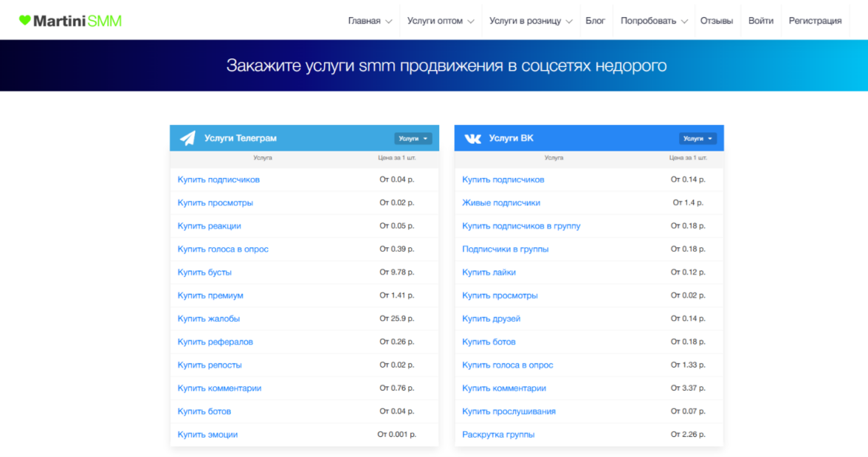Viewport: 868px width, 457px height.
Task: Click the Telegram paper plane icon
Action: (x=188, y=138)
